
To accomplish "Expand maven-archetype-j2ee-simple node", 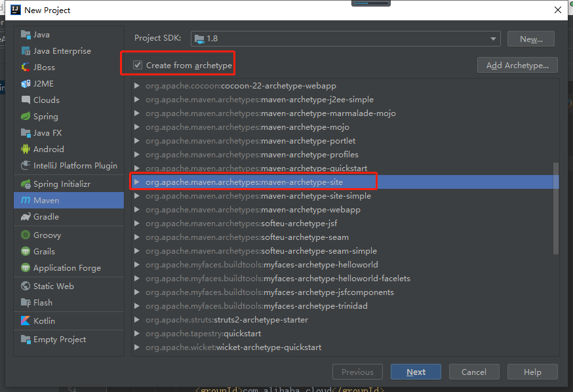I will [137, 100].
